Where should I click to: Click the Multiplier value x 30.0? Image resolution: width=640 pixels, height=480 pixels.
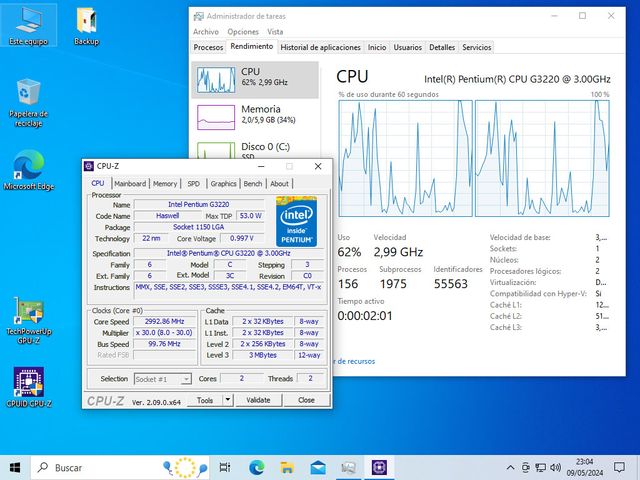pos(164,333)
